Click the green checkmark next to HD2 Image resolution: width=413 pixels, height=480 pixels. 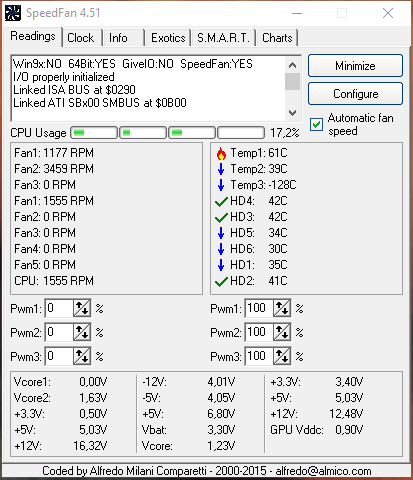[x=221, y=281]
